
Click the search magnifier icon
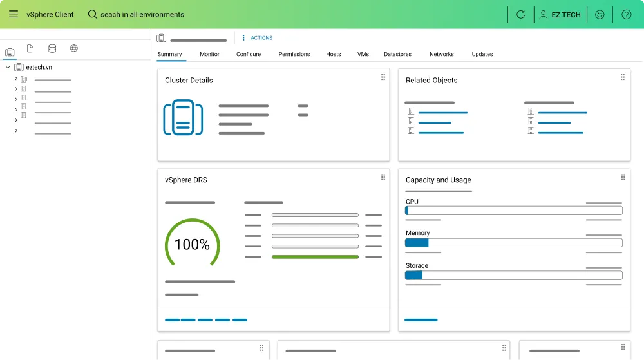tap(92, 14)
